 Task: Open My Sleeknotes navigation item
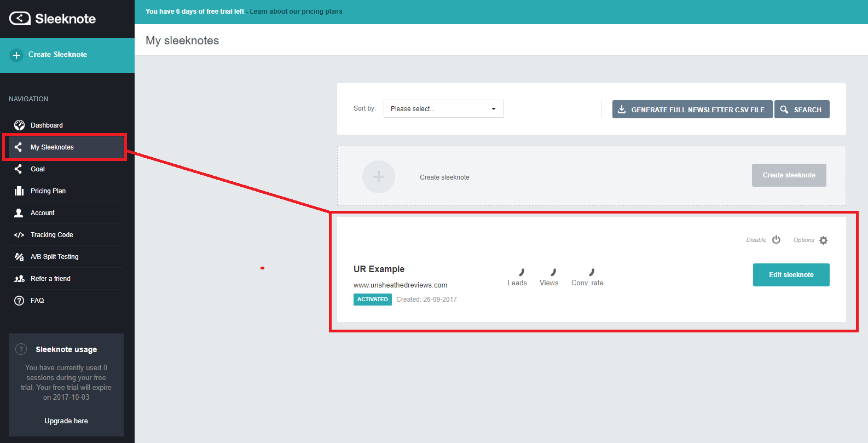(66, 147)
